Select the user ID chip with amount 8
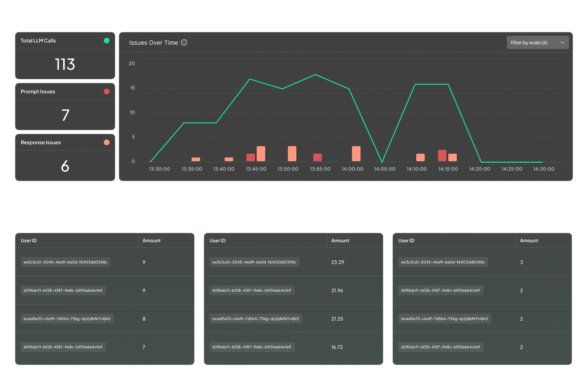Screen dimensions: 588x380 (x=67, y=319)
